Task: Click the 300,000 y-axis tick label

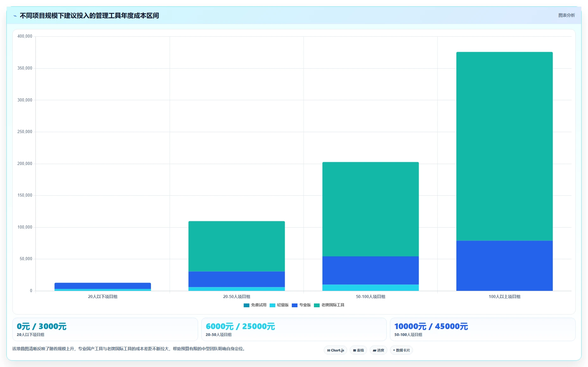Action: pyautogui.click(x=25, y=100)
